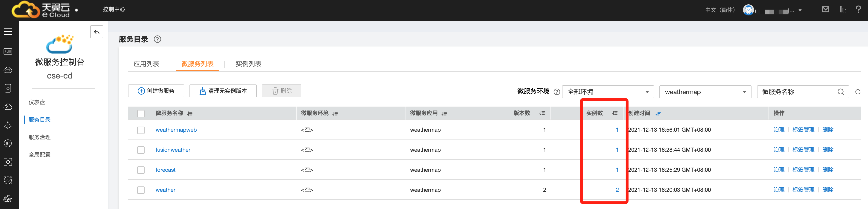This screenshot has height=209, width=868.
Task: Click the 清理无实例版本 button
Action: [223, 91]
